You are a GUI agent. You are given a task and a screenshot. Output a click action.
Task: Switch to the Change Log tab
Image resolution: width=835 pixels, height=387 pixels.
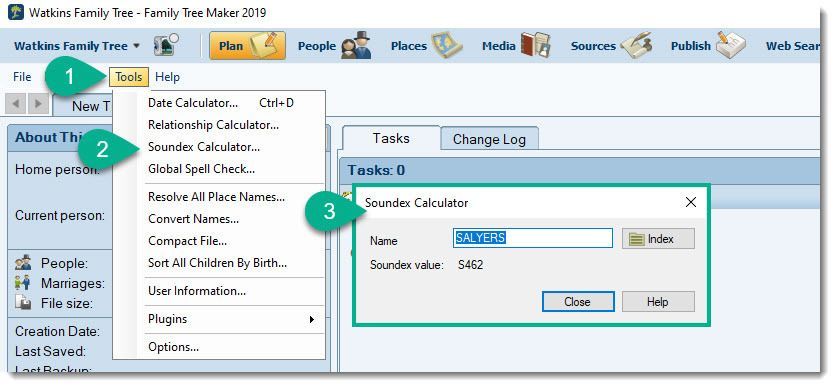[489, 139]
